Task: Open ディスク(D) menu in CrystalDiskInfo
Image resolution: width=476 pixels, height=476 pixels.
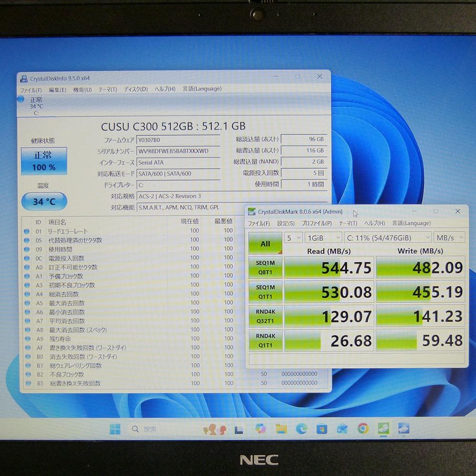Action: point(135,89)
